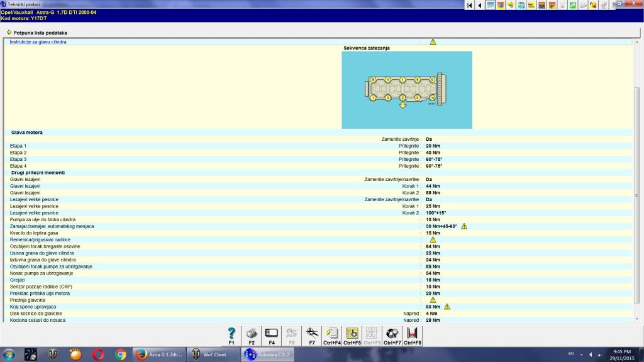Image resolution: width=644 pixels, height=362 pixels.
Task: Select Nosac pumpe za ubrizgavanje row
Action: pos(318,273)
